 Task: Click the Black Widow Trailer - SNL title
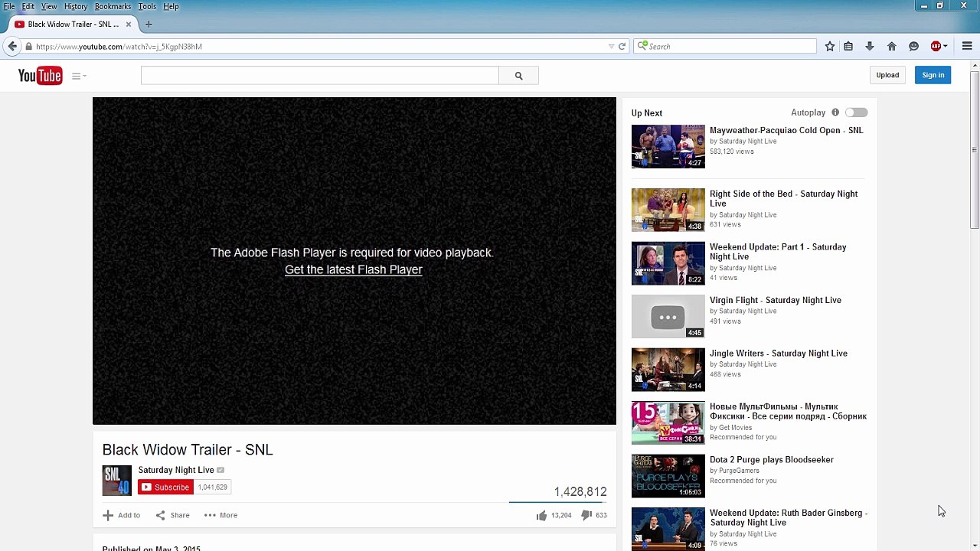click(188, 450)
